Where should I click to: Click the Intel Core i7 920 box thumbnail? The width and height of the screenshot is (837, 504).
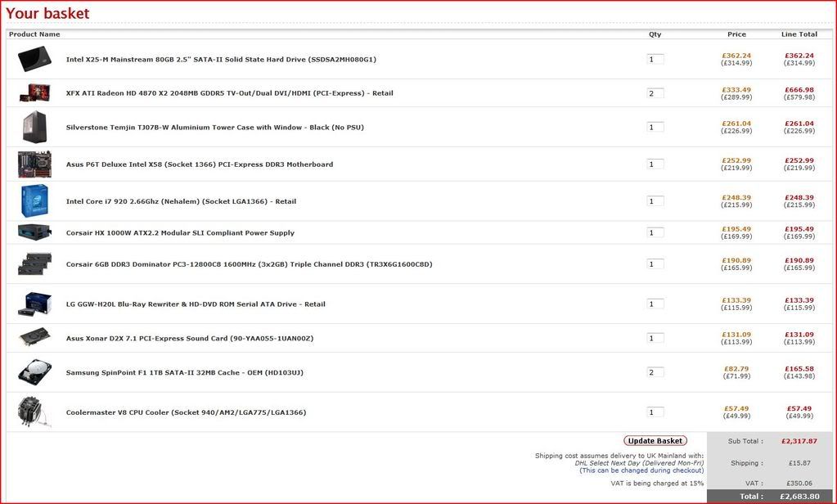[34, 200]
